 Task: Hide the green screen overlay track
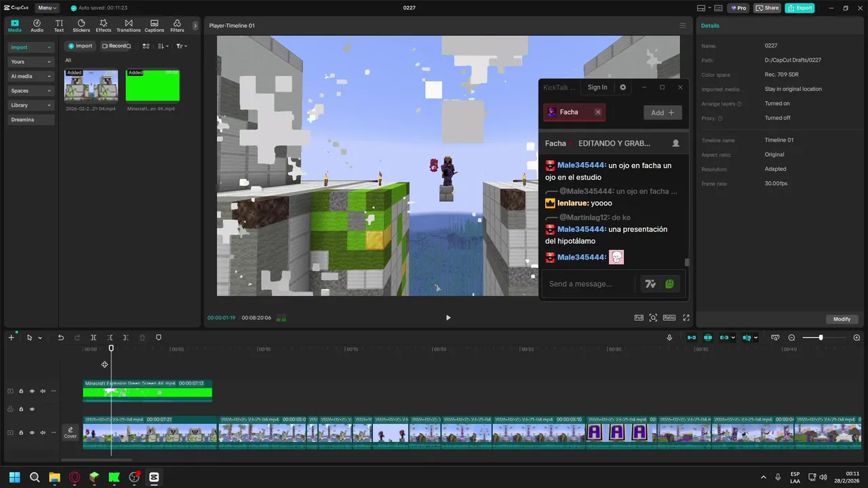click(x=32, y=391)
